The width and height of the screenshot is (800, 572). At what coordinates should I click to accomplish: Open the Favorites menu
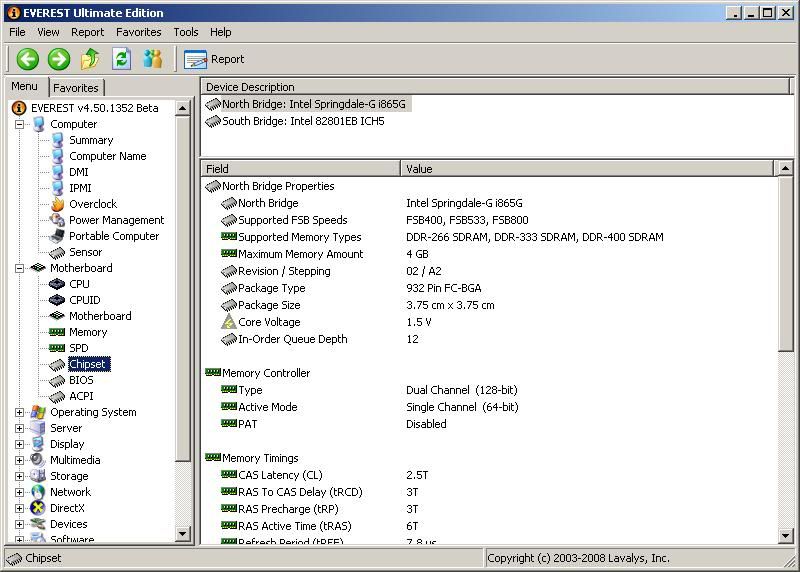pos(138,32)
